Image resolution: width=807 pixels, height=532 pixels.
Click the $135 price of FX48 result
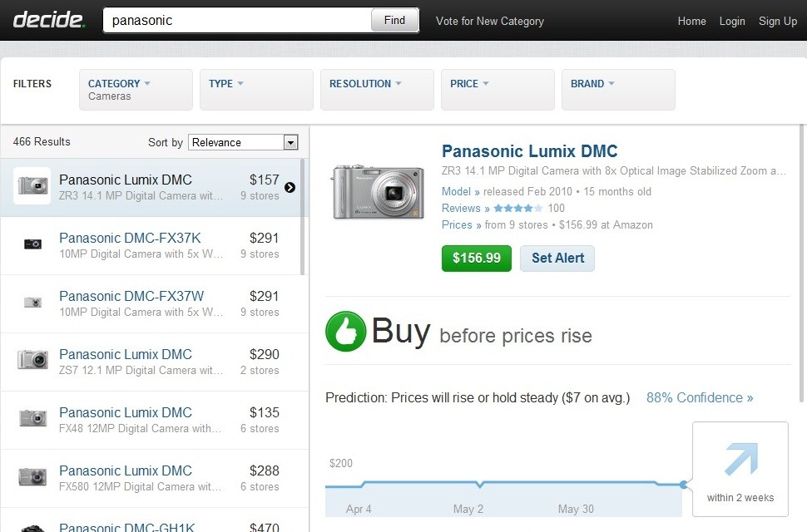point(264,413)
